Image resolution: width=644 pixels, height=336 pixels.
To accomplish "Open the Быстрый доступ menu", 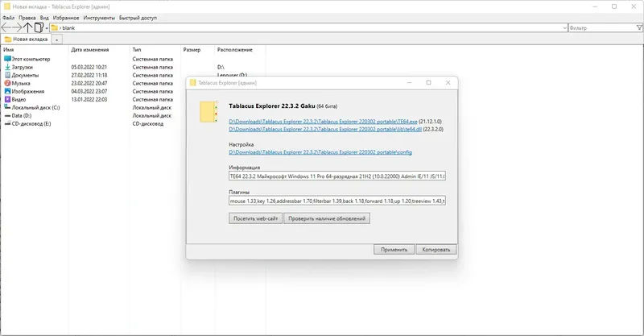I will tap(138, 18).
